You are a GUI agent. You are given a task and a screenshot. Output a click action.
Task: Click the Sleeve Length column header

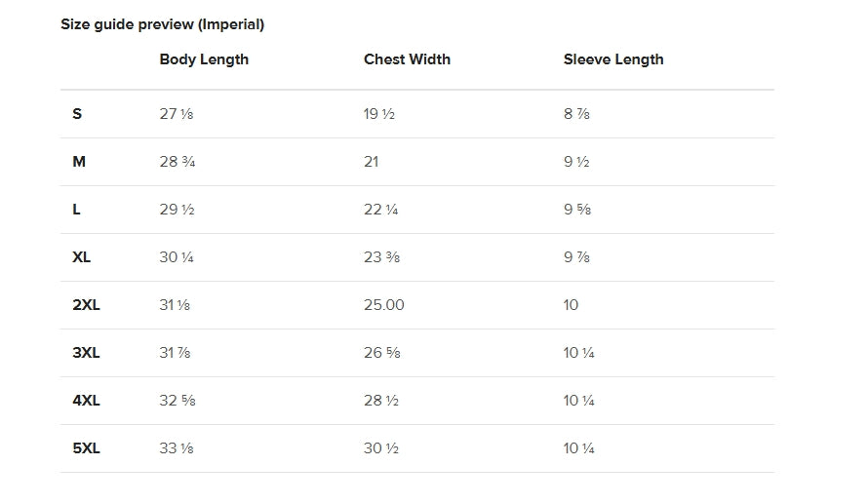click(613, 59)
